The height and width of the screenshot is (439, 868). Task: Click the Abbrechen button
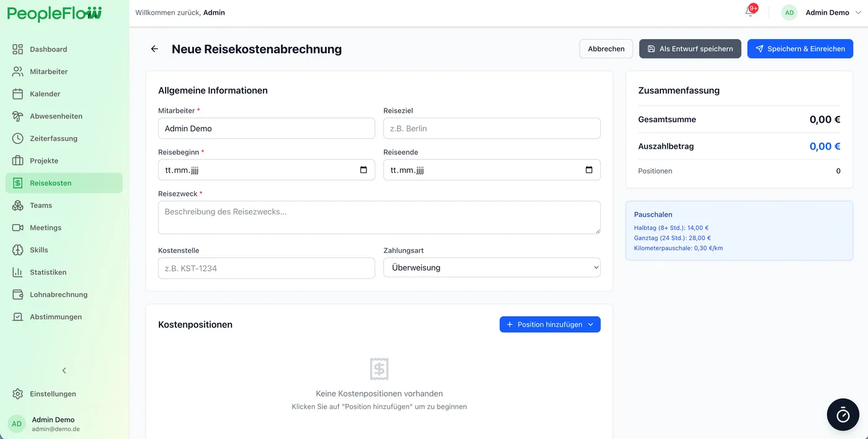tap(606, 49)
